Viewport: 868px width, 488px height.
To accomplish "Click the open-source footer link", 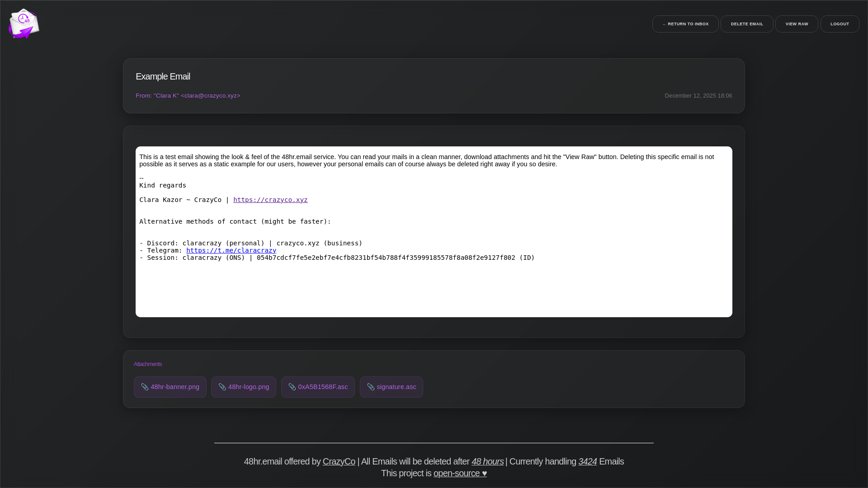I will coord(456,473).
